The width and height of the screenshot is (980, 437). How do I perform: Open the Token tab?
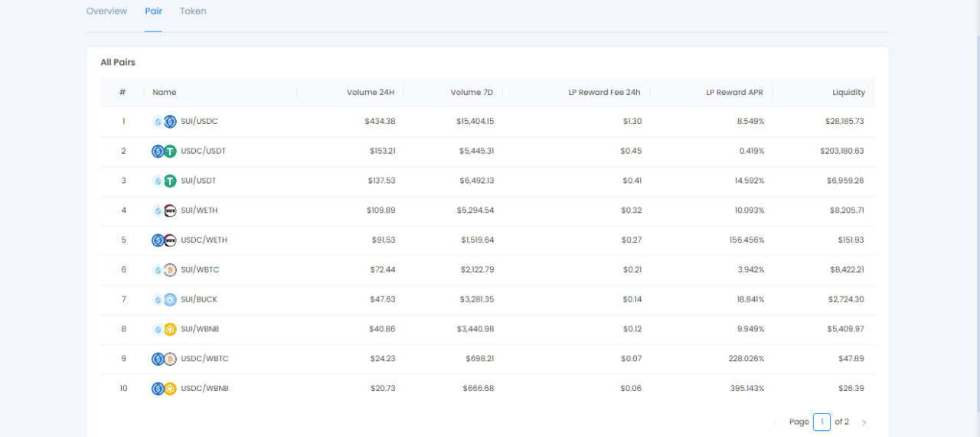coord(193,11)
